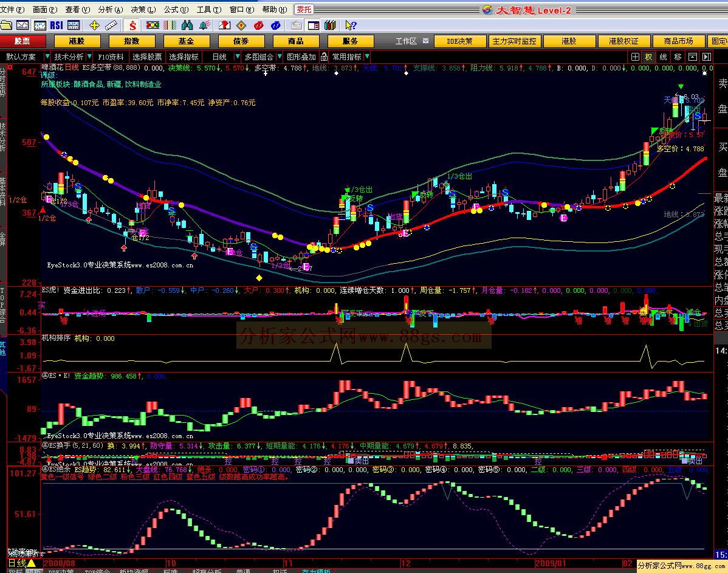Switch to the 基金 market tab
This screenshot has width=728, height=573.
(x=186, y=41)
